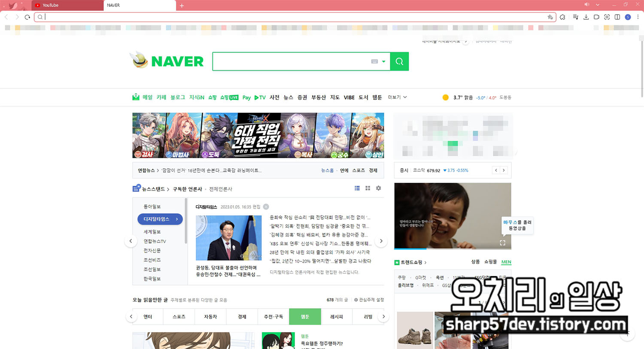Screen dimensions: 644x349
Task: Open 블로그 in the service menu
Action: pos(178,97)
